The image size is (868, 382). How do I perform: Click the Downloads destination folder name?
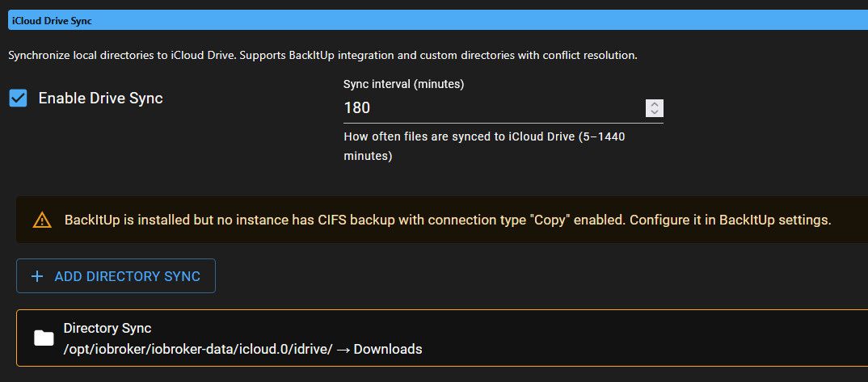387,350
